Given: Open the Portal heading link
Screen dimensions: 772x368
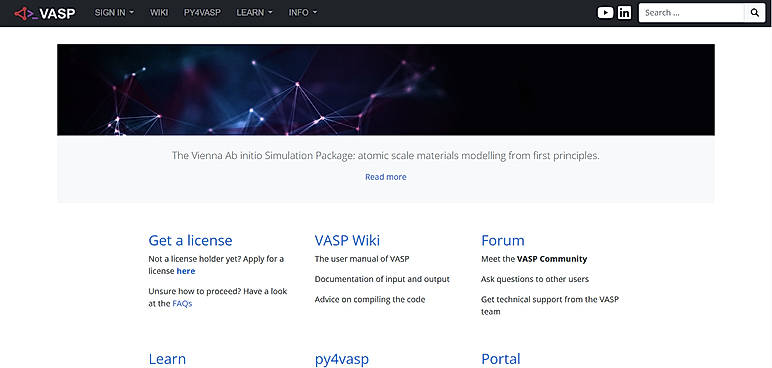Looking at the screenshot, I should pos(501,359).
